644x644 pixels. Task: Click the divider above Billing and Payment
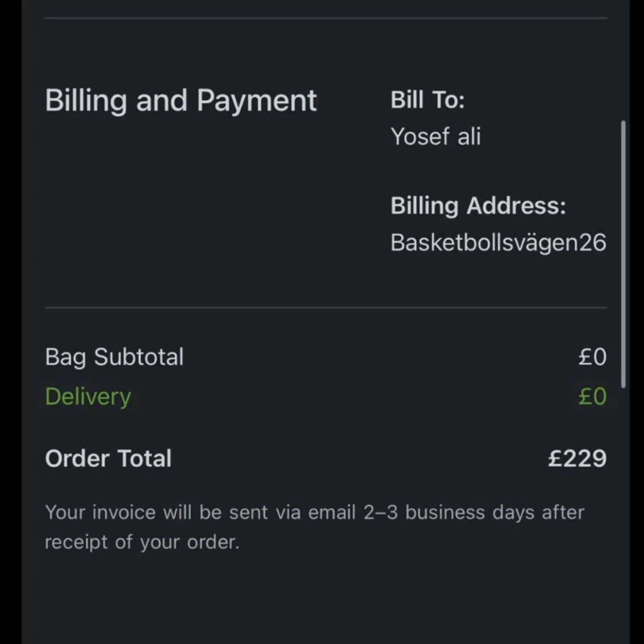click(325, 18)
